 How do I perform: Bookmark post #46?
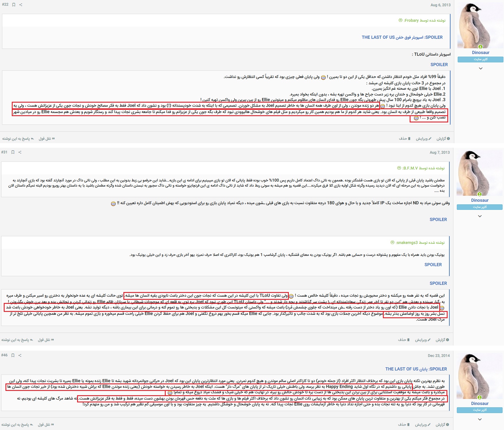pyautogui.click(x=13, y=355)
